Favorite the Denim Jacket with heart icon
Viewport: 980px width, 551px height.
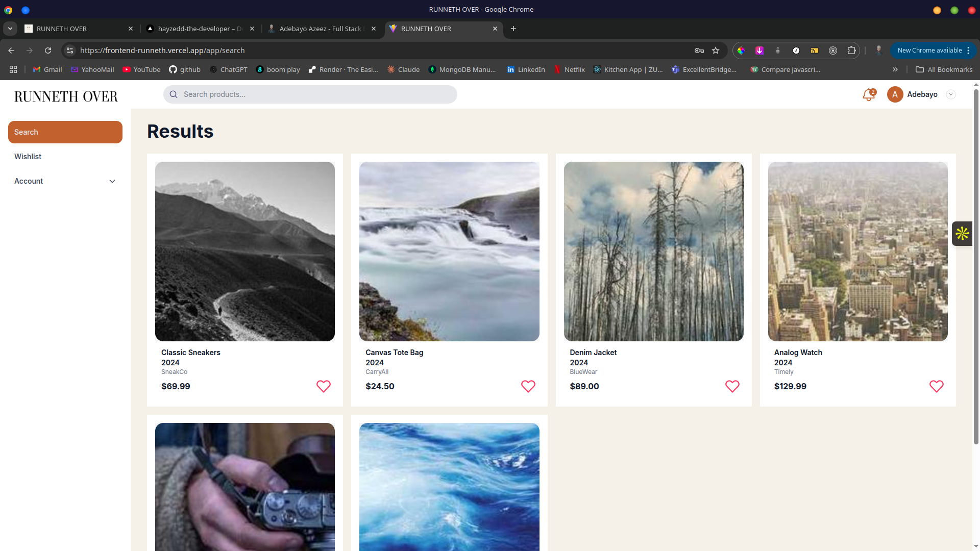coord(732,386)
